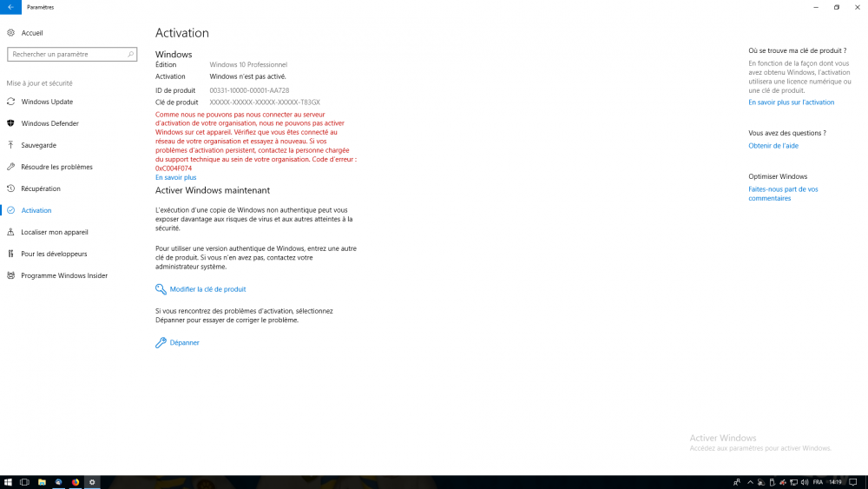
Task: Go to Accueil settings home
Action: 32,33
